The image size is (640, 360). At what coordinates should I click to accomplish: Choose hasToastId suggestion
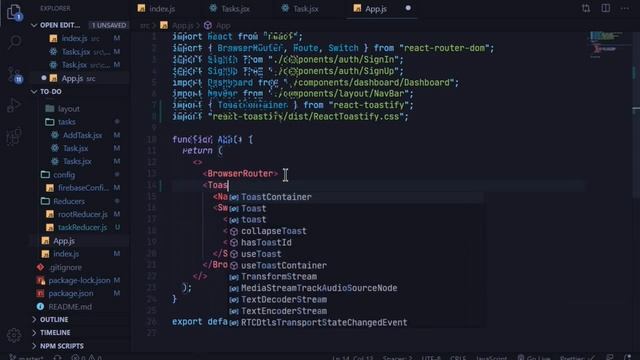[356, 242]
